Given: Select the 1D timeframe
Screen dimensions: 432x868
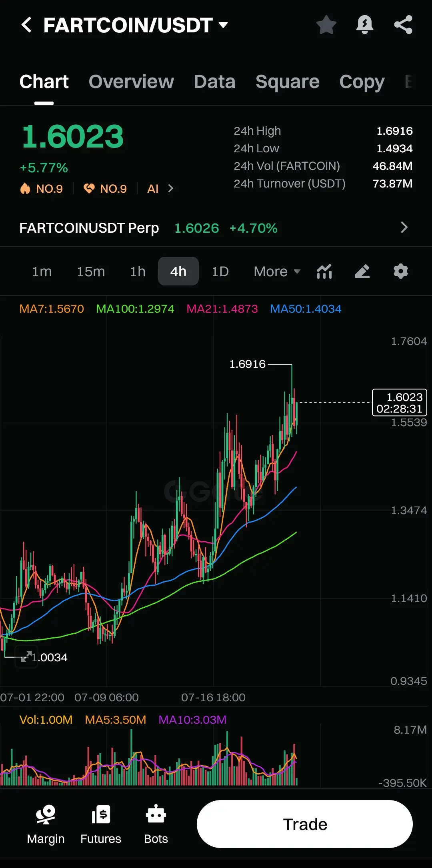Looking at the screenshot, I should coord(220,271).
